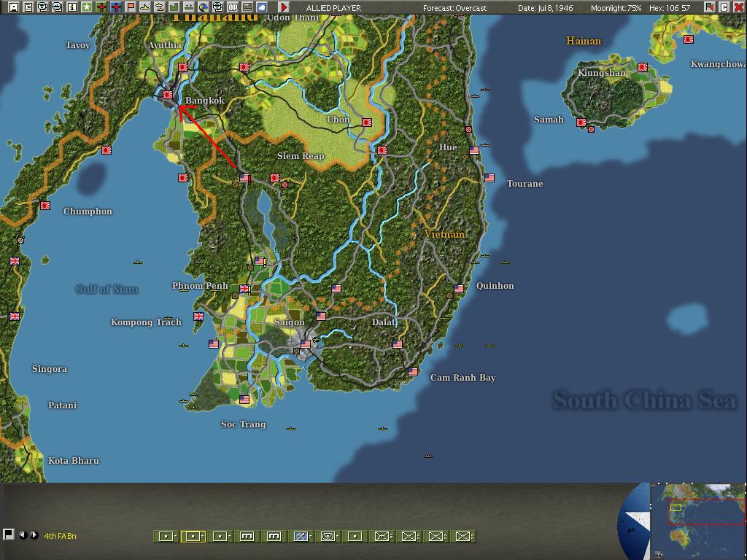This screenshot has height=560, width=747.
Task: Click the 'Kota Bharu' map label
Action: [74, 461]
